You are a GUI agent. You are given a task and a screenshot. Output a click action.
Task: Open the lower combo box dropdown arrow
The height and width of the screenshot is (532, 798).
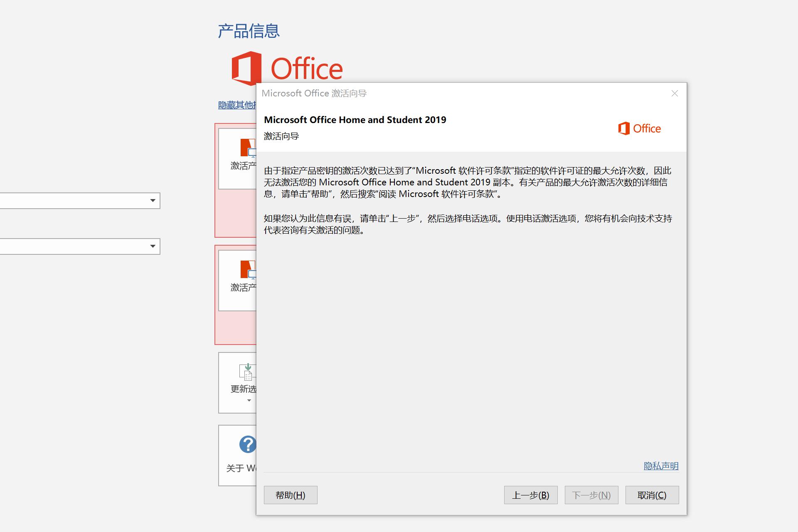pyautogui.click(x=153, y=246)
